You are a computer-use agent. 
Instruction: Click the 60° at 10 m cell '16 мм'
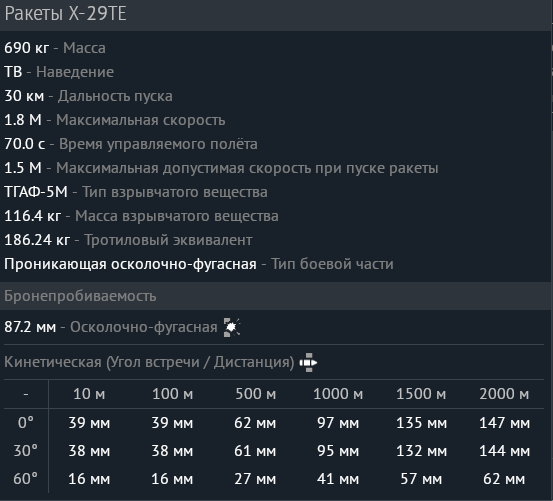point(89,479)
